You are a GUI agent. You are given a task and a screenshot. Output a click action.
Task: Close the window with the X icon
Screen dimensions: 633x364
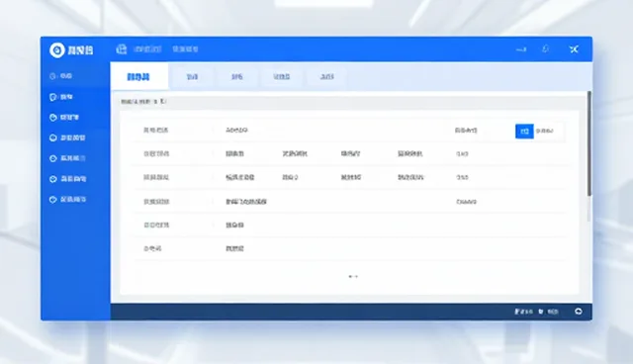[574, 49]
